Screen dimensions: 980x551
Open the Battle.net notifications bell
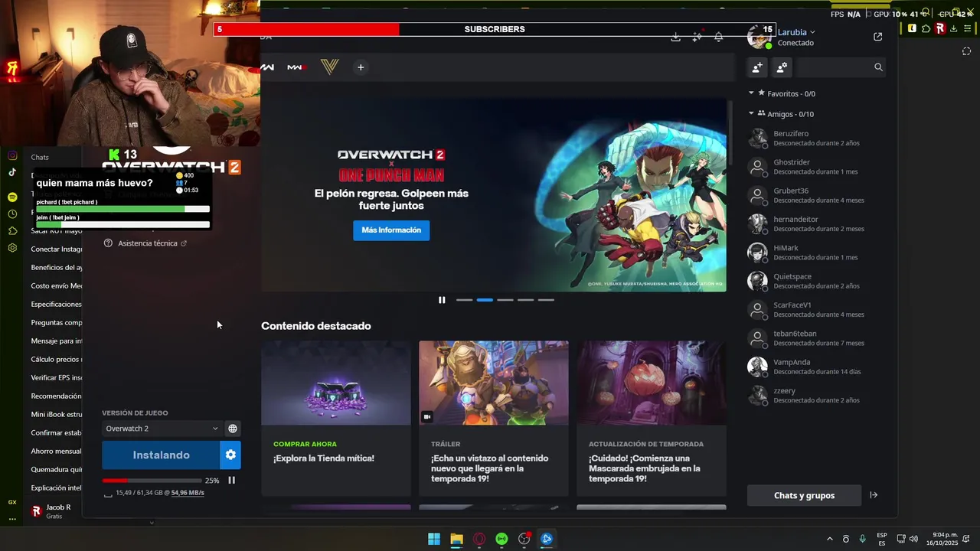(718, 37)
